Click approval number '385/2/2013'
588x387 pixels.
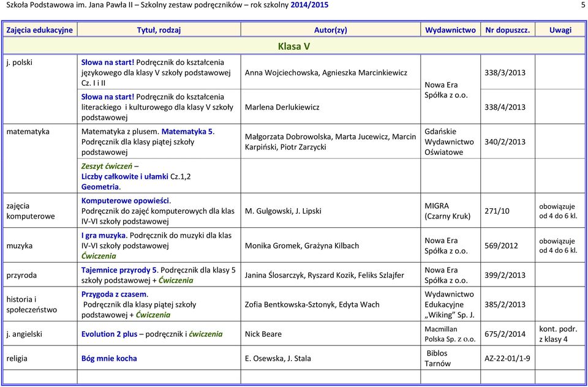click(x=505, y=304)
